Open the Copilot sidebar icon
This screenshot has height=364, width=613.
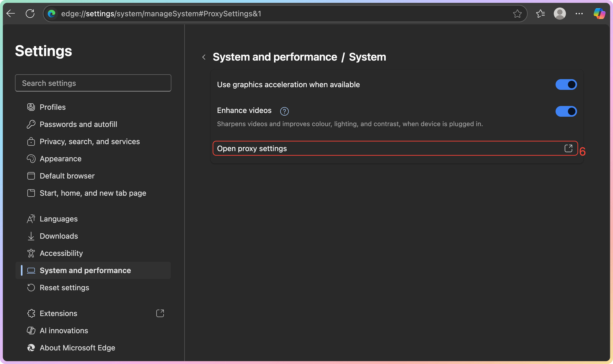coord(599,14)
